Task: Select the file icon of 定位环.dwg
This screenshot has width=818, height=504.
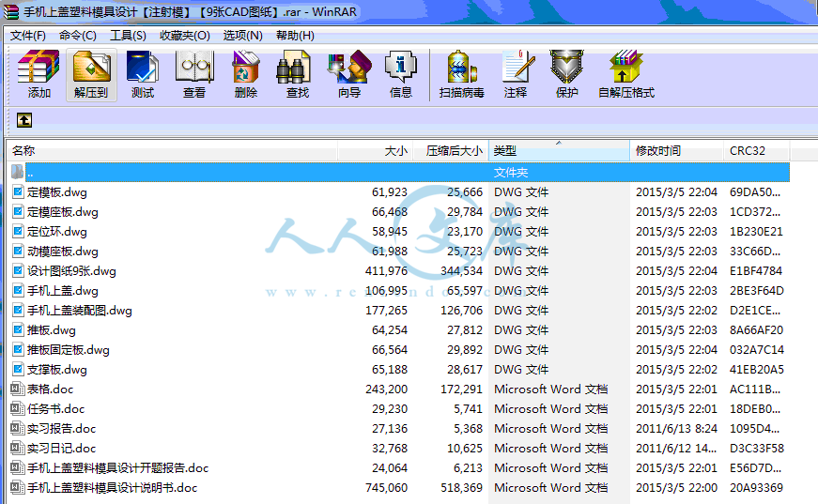Action: click(x=18, y=232)
